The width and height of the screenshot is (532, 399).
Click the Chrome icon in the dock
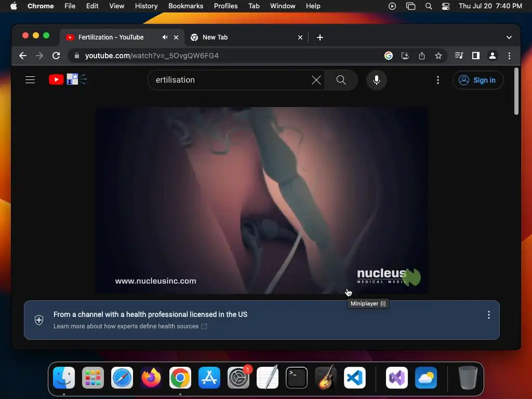tap(180, 378)
